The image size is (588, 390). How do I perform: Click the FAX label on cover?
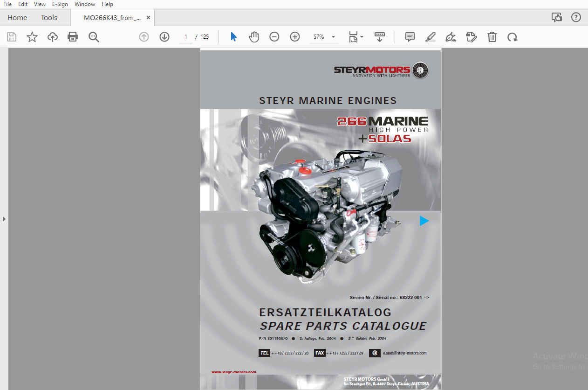(320, 353)
